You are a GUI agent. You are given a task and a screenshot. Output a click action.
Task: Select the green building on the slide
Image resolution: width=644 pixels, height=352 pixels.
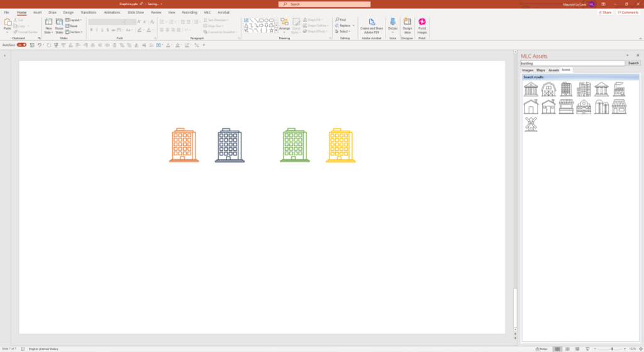point(294,145)
